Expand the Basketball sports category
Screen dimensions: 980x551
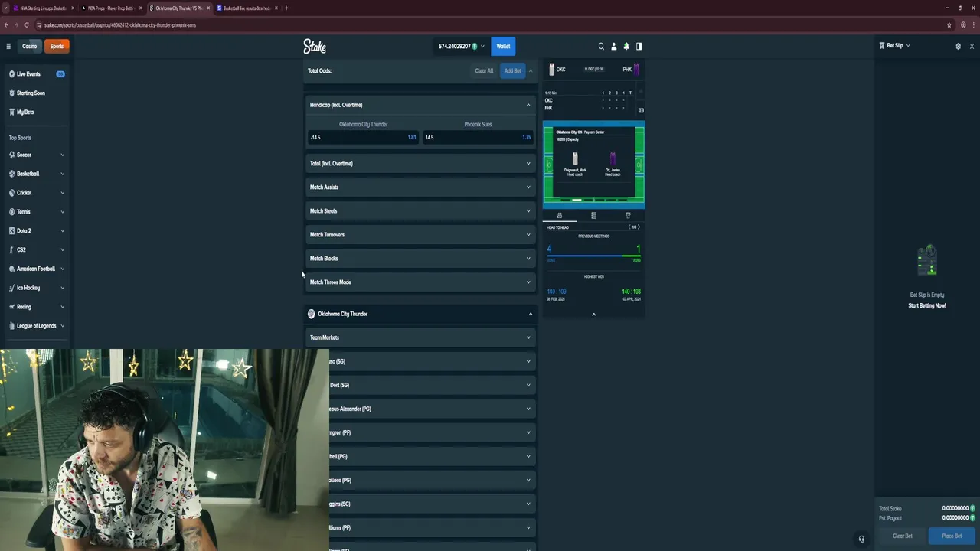[x=36, y=174]
